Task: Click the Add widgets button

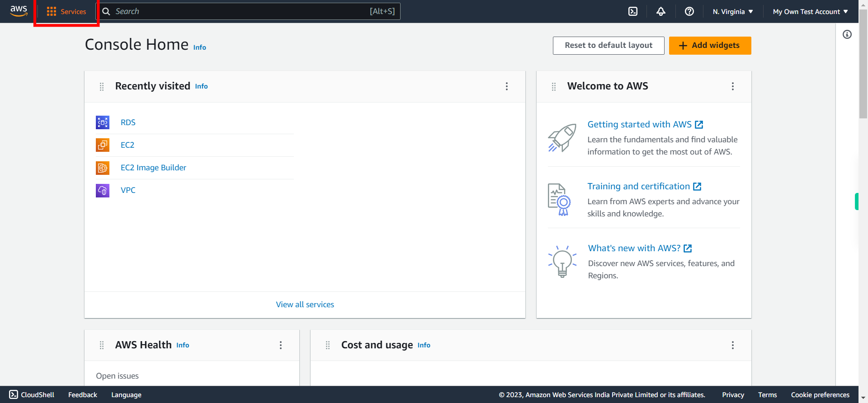Action: point(710,45)
